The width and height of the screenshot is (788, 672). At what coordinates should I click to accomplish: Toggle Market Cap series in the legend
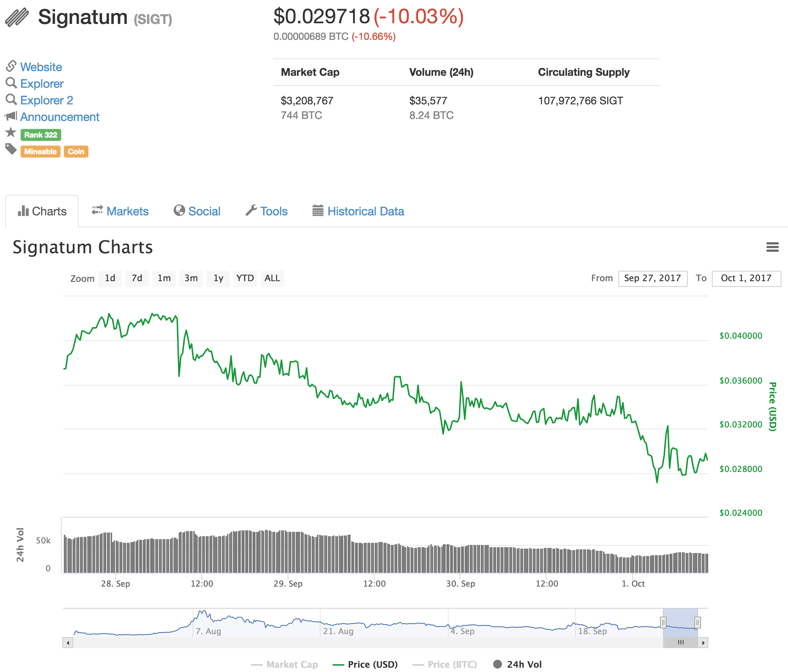(x=285, y=664)
